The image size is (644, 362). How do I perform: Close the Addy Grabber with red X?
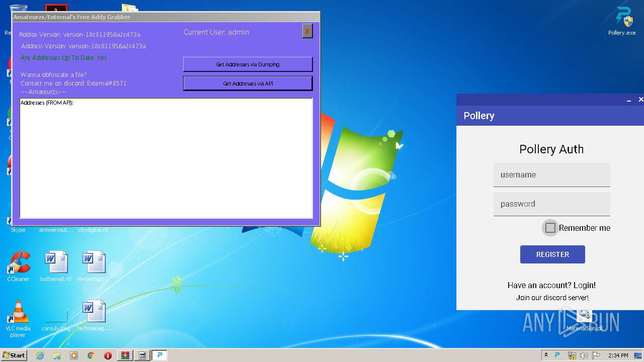click(x=307, y=31)
